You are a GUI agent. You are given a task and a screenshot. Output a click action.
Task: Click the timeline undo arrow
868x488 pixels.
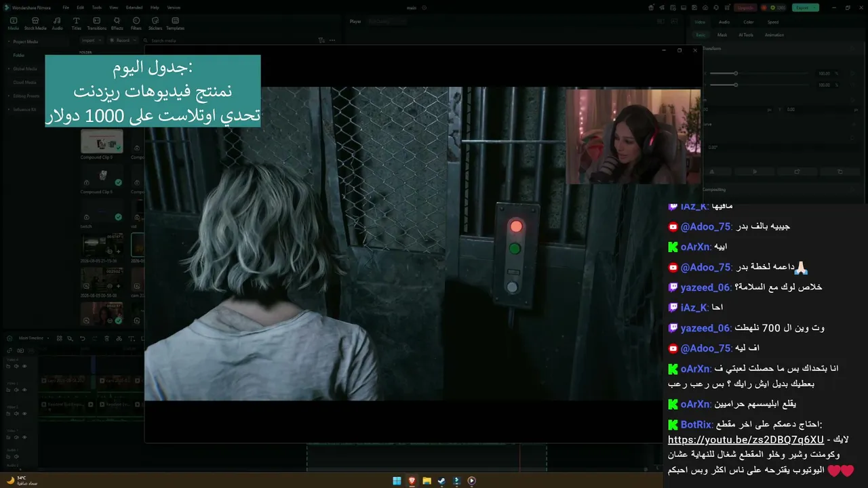pyautogui.click(x=83, y=338)
